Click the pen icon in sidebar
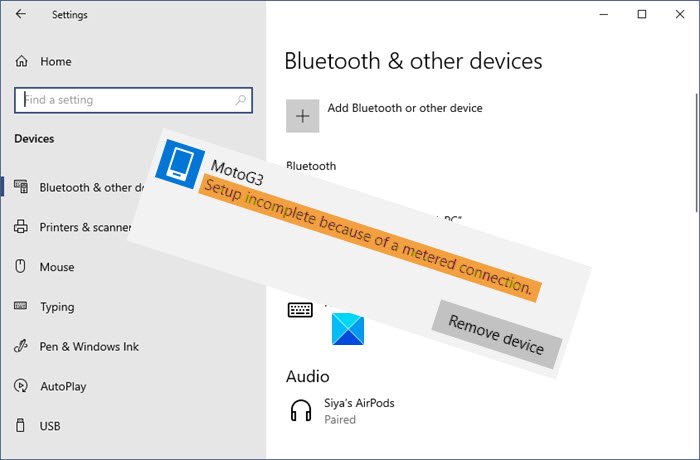 click(21, 346)
